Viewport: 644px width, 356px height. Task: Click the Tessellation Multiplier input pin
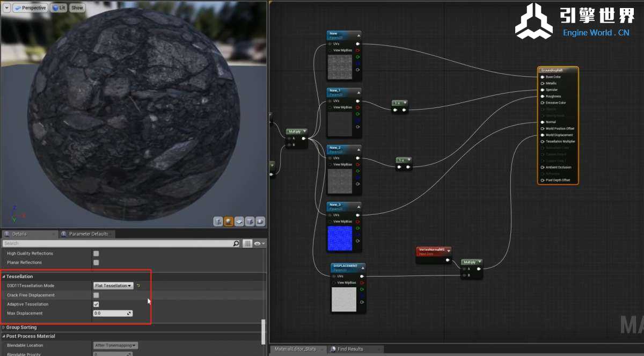point(543,141)
